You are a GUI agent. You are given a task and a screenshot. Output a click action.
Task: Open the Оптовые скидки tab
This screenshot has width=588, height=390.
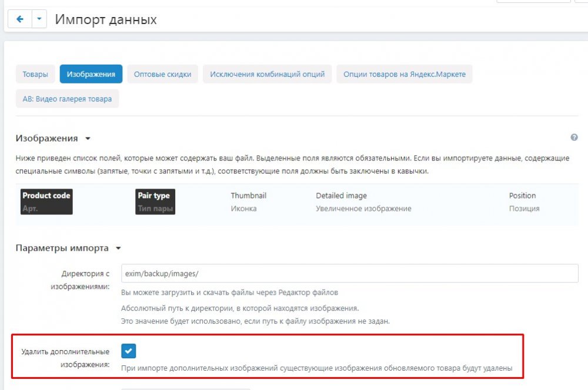[x=162, y=75]
